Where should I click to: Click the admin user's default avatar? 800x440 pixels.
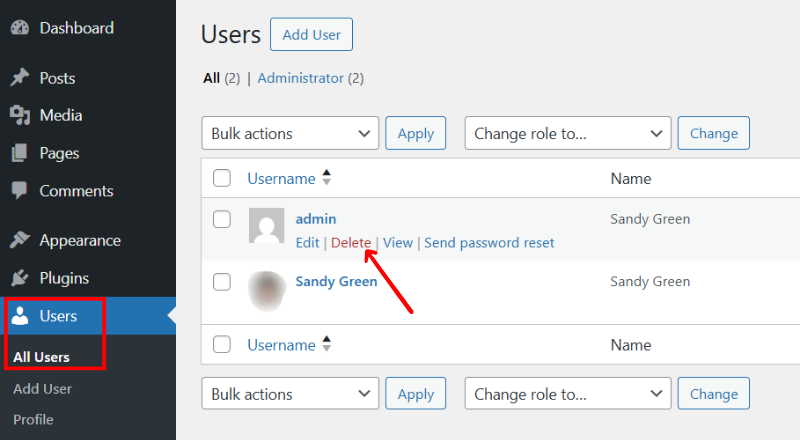pyautogui.click(x=266, y=225)
